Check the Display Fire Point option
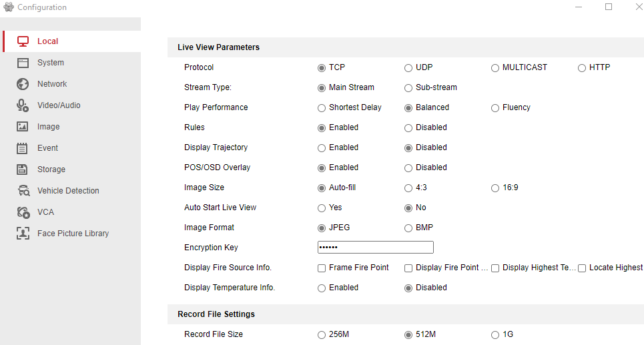 coord(408,268)
